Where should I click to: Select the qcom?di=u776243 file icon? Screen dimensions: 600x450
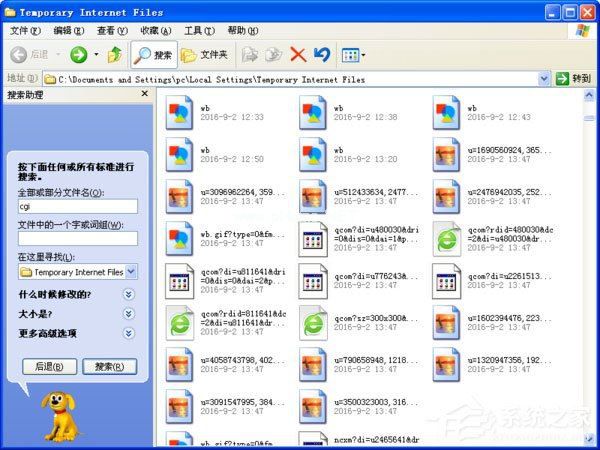(x=313, y=281)
